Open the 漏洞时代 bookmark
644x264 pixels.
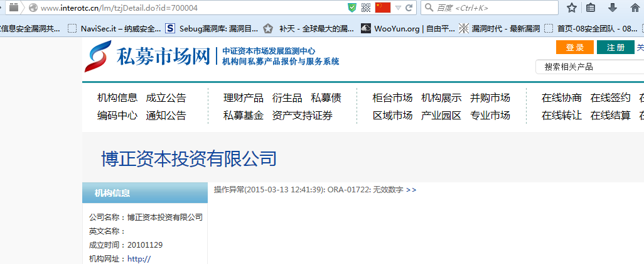pos(500,28)
